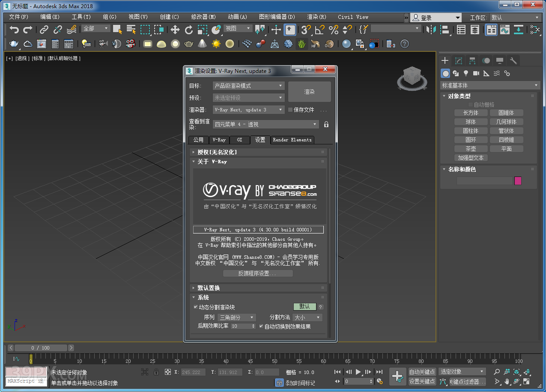Select the Lights category in Create panel
Screen dimensions: 546x392
466,73
